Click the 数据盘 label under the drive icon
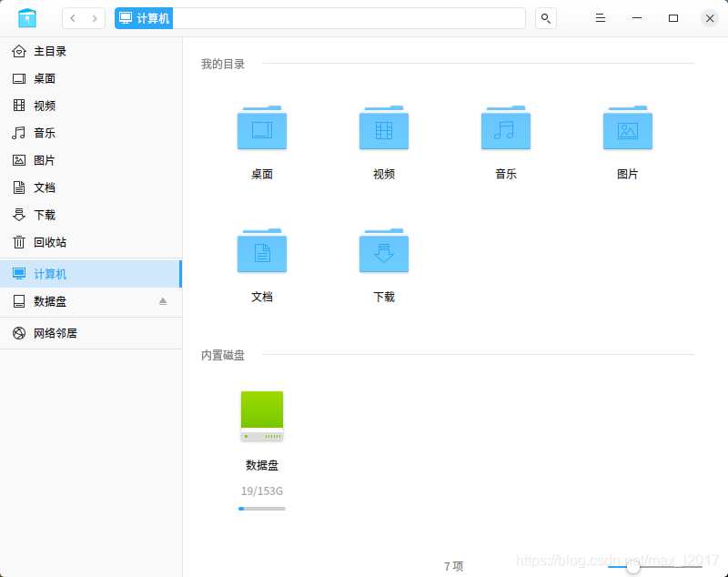 click(x=262, y=465)
